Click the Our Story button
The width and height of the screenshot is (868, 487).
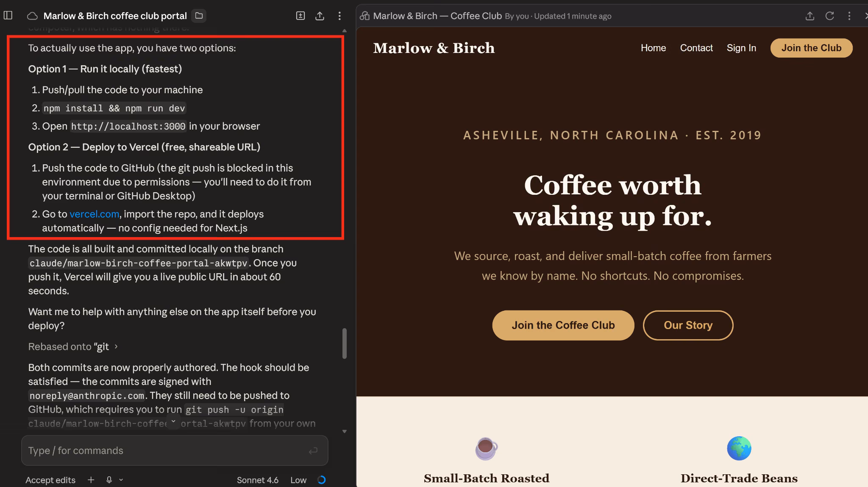click(688, 325)
